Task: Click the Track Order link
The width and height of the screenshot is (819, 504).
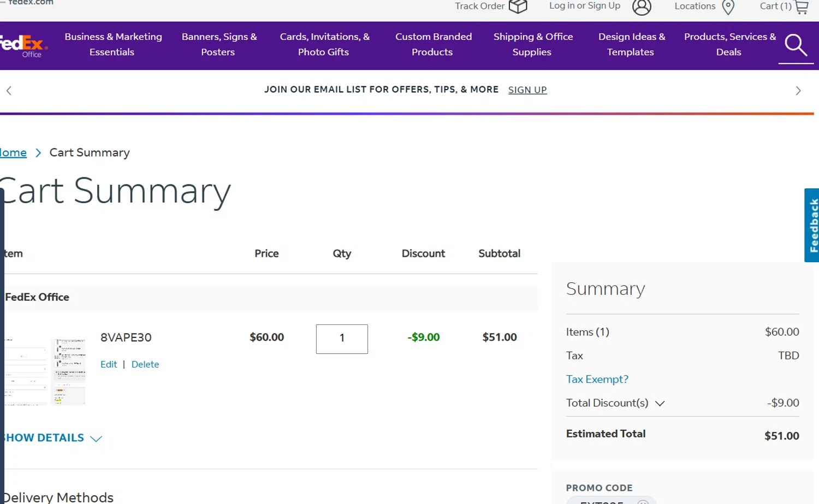Action: [x=479, y=6]
